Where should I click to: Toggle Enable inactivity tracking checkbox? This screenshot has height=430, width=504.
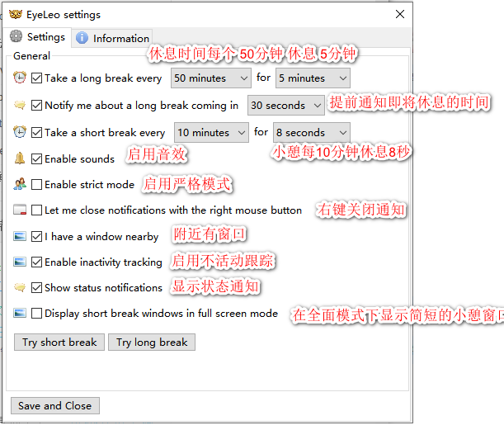click(36, 262)
